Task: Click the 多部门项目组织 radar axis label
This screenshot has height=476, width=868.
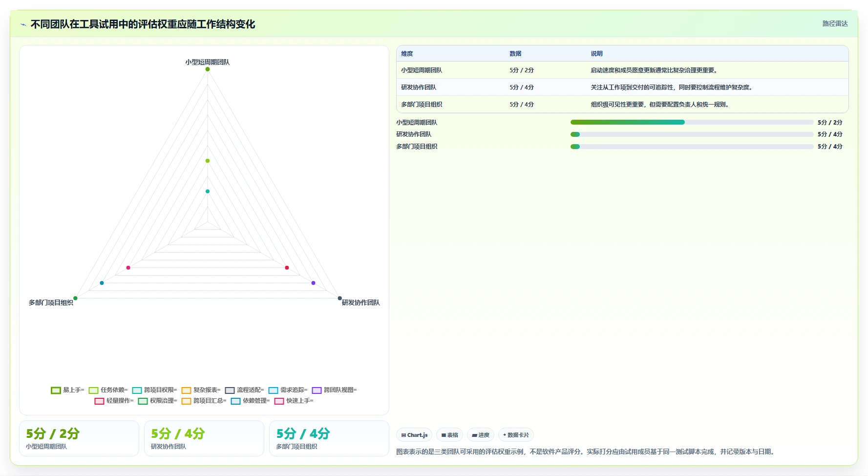Action: coord(51,303)
